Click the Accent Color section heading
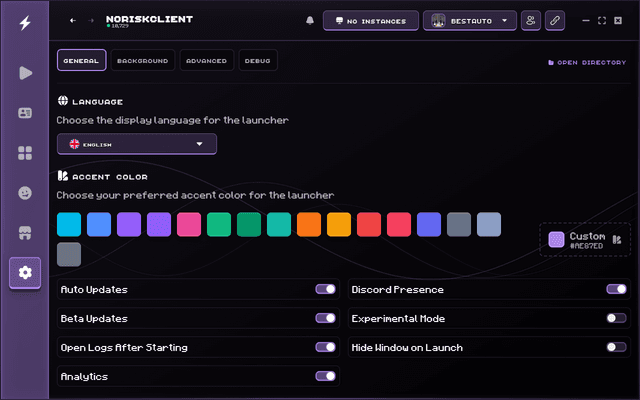640x400 pixels. [x=110, y=177]
